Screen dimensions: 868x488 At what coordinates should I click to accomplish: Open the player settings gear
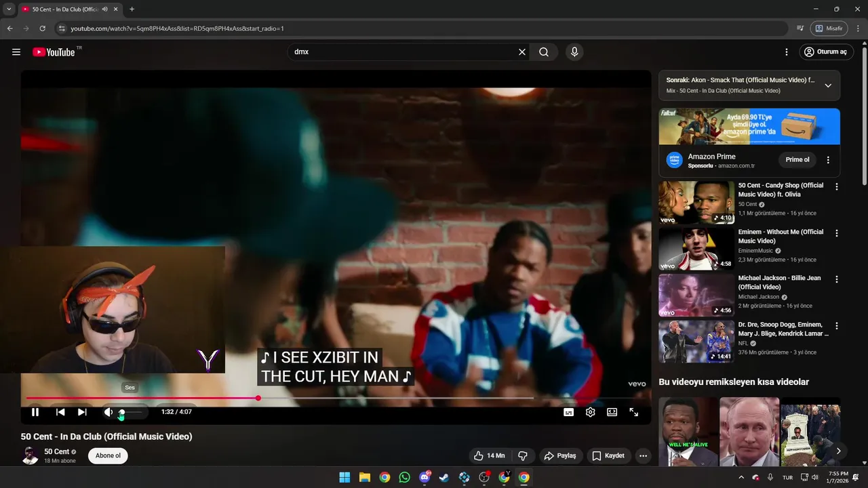click(591, 412)
